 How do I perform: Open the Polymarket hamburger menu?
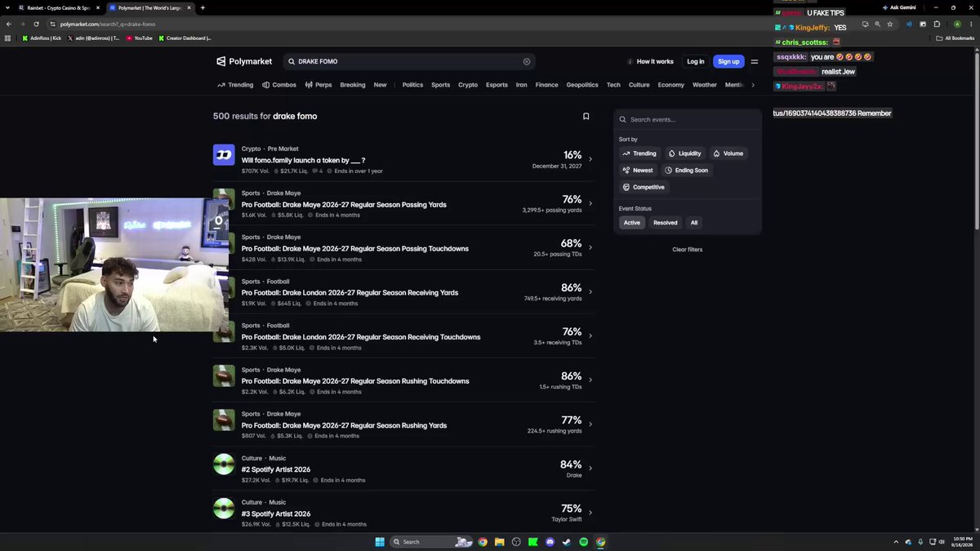coord(754,61)
